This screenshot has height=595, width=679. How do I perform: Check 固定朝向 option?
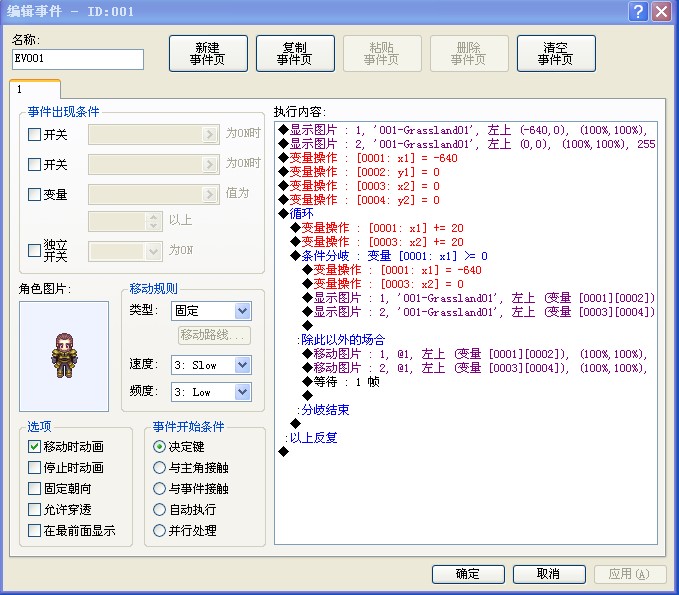coord(34,488)
